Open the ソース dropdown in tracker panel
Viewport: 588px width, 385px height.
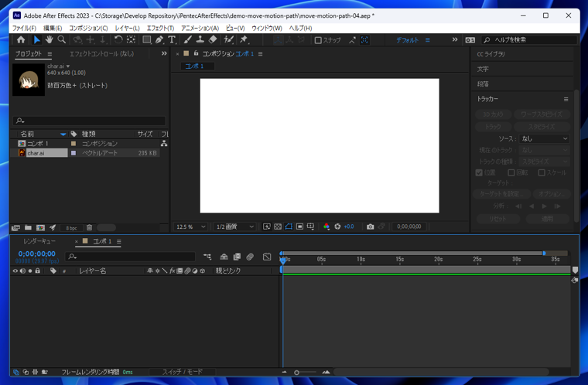tap(543, 138)
